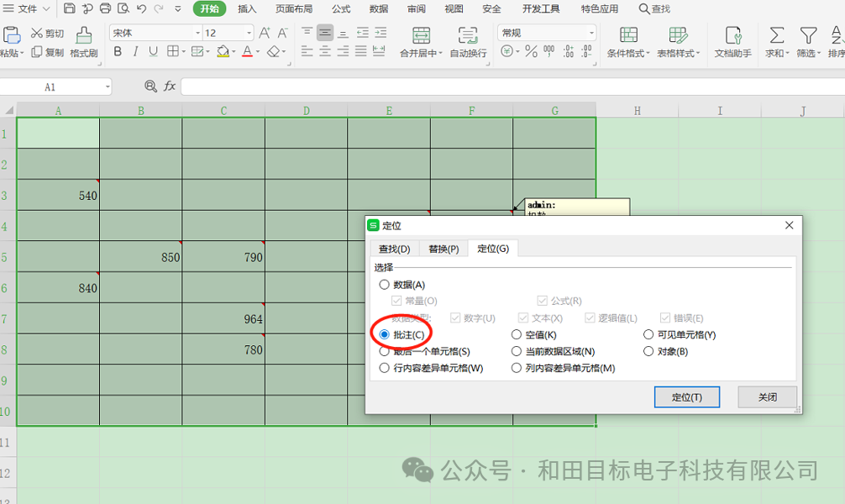Select the 空值(K) radio option

(x=517, y=335)
